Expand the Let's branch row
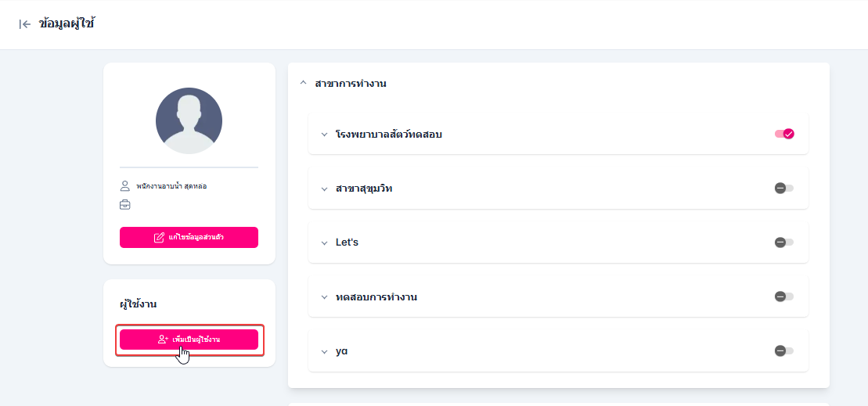 coord(324,243)
